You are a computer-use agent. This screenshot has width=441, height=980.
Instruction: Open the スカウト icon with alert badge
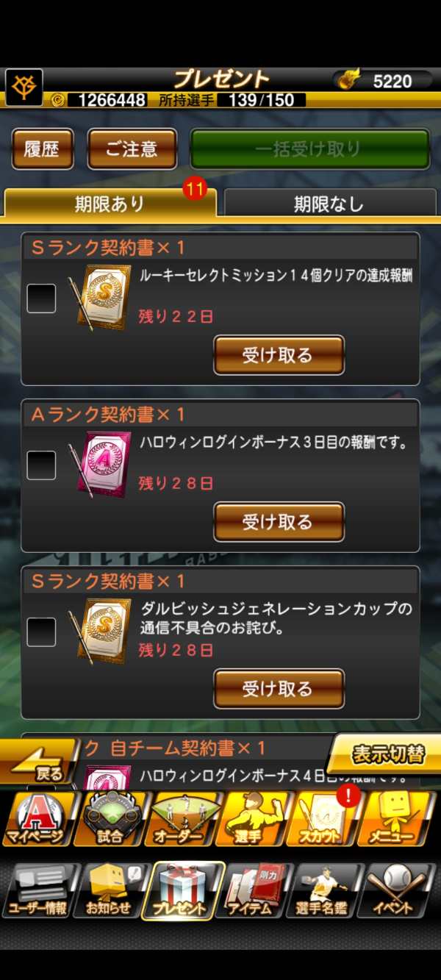tap(324, 819)
